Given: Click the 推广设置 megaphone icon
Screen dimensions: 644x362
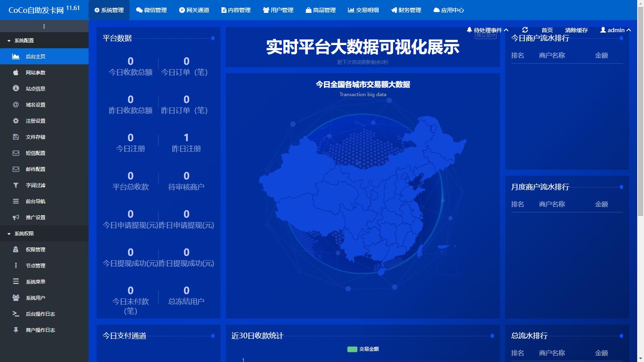Looking at the screenshot, I should point(15,217).
